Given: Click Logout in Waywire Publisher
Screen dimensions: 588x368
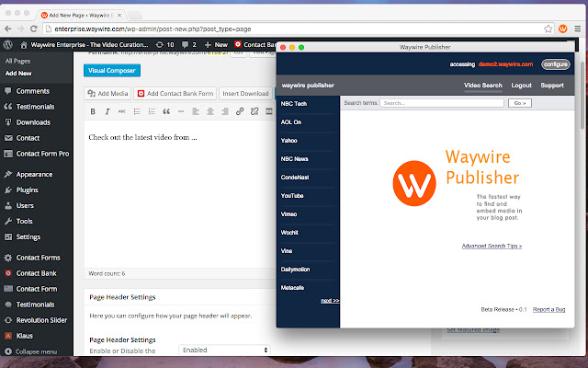Looking at the screenshot, I should coord(521,86).
